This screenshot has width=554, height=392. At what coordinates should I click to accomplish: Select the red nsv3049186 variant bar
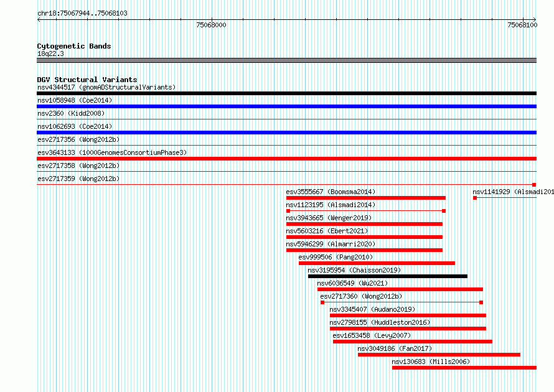[439, 355]
